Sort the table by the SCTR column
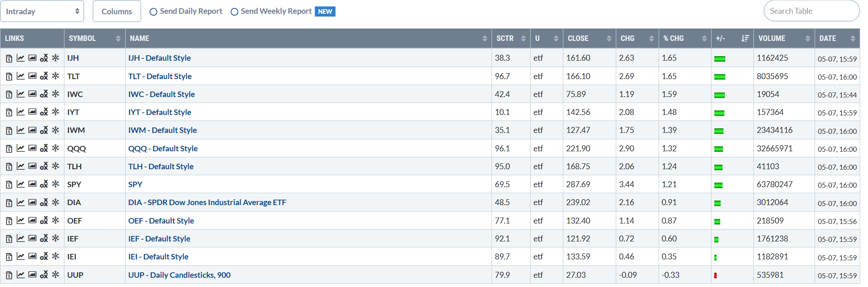Image resolution: width=868 pixels, height=287 pixels. (511, 39)
